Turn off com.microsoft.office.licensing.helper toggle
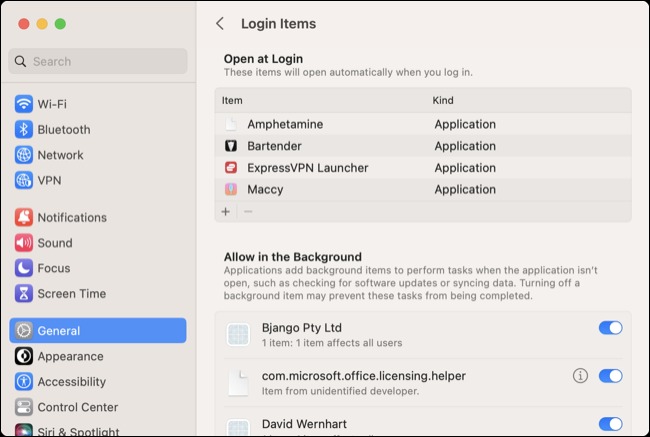Image resolution: width=650 pixels, height=437 pixels. (x=610, y=376)
